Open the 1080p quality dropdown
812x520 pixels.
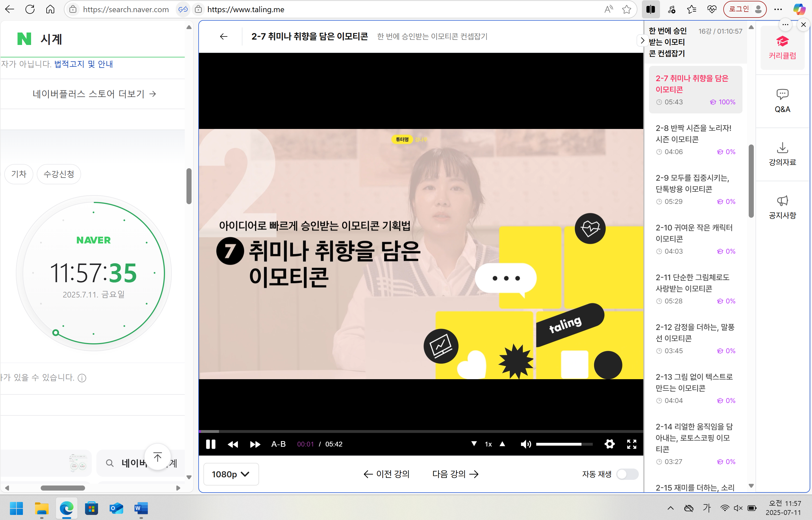231,474
